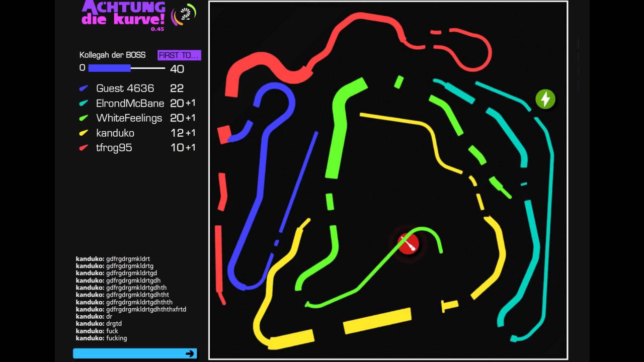Click the teal color marker for ElrondMcBane

[x=84, y=104]
